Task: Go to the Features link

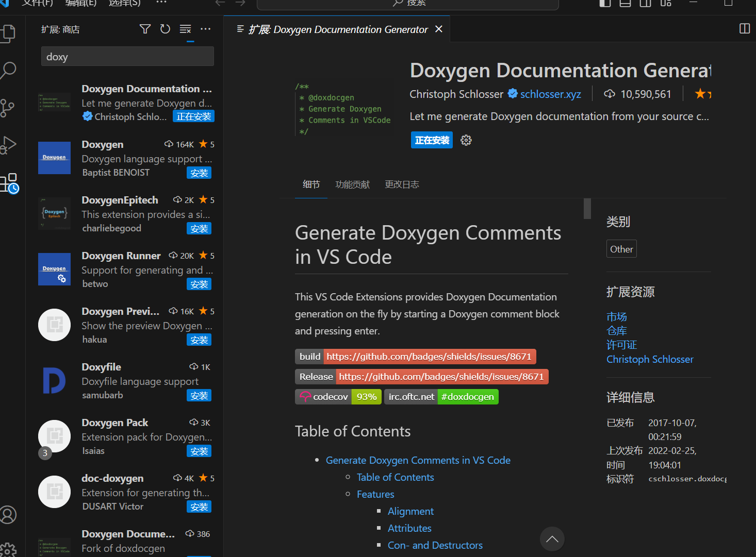Action: [x=375, y=494]
